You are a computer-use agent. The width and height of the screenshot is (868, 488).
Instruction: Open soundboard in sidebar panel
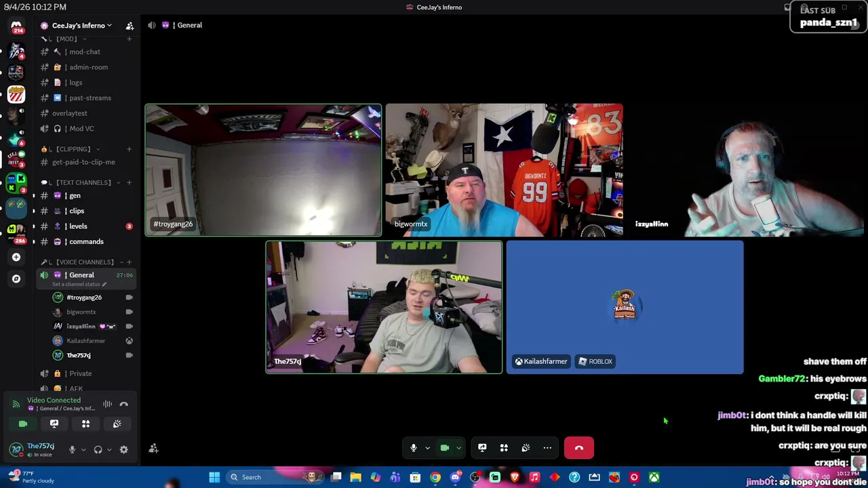[x=117, y=424]
